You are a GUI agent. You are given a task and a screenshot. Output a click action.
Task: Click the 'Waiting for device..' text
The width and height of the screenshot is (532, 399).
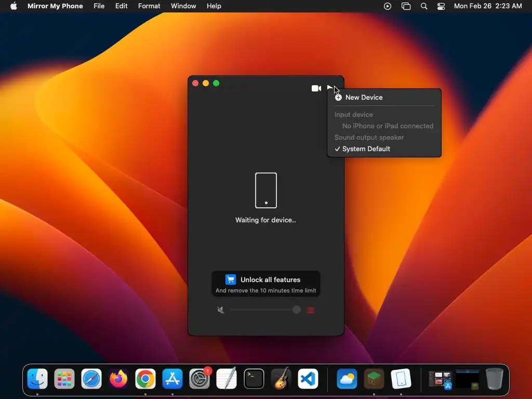pos(265,220)
